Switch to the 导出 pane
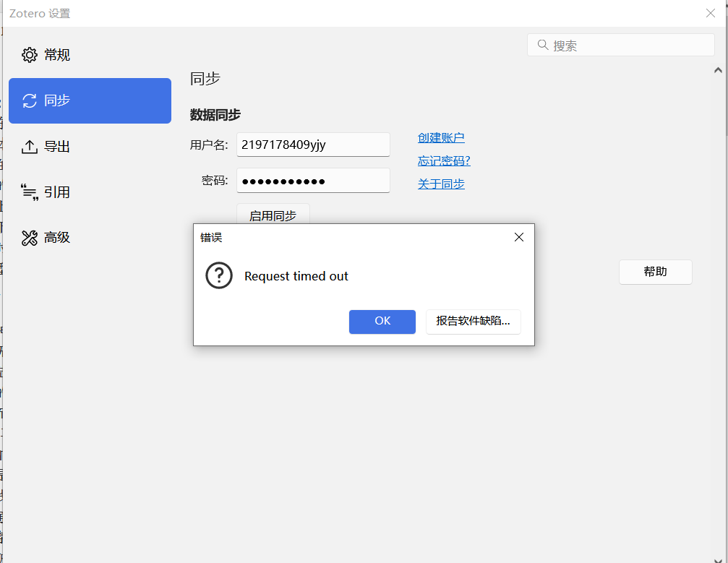The height and width of the screenshot is (563, 728). coord(90,147)
